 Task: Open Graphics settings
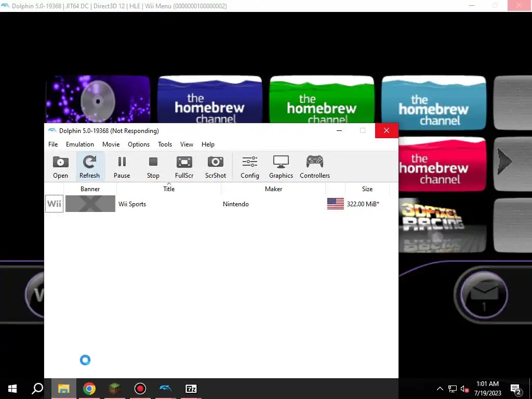tap(281, 167)
